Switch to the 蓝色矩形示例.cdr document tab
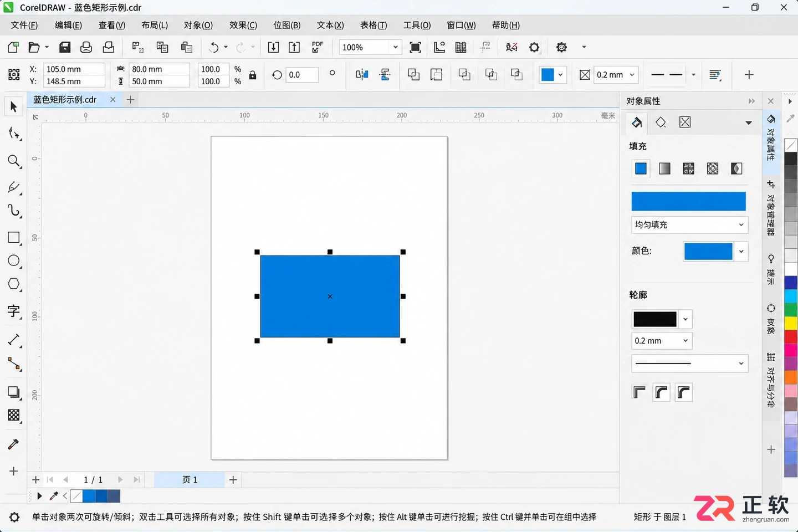Screen dimensions: 798x532 (65, 100)
